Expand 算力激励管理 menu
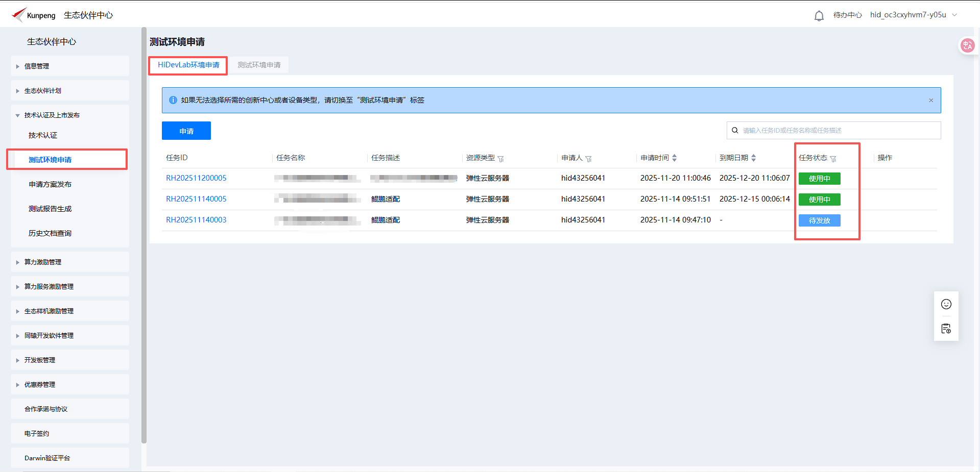980x472 pixels. 69,262
